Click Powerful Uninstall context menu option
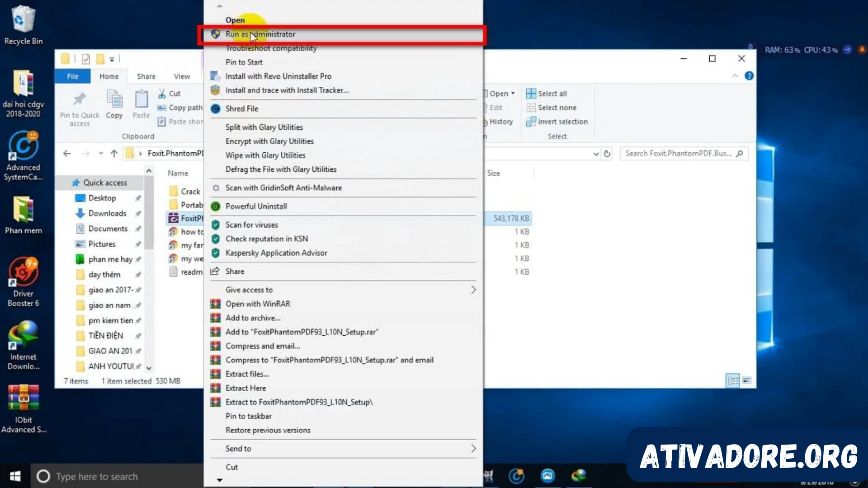The width and height of the screenshot is (868, 488). (x=256, y=206)
